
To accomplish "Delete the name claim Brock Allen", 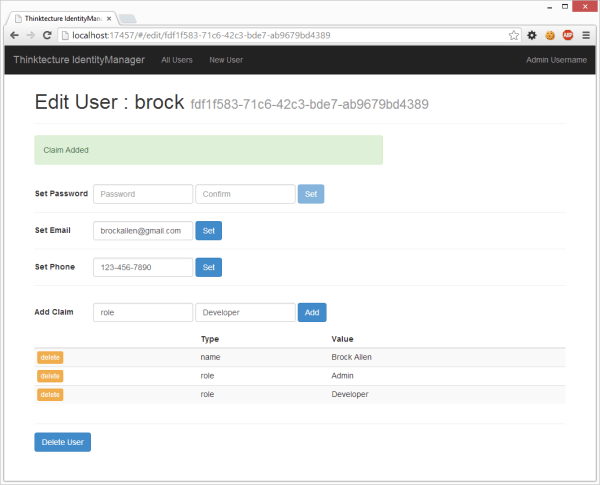I will [x=50, y=357].
